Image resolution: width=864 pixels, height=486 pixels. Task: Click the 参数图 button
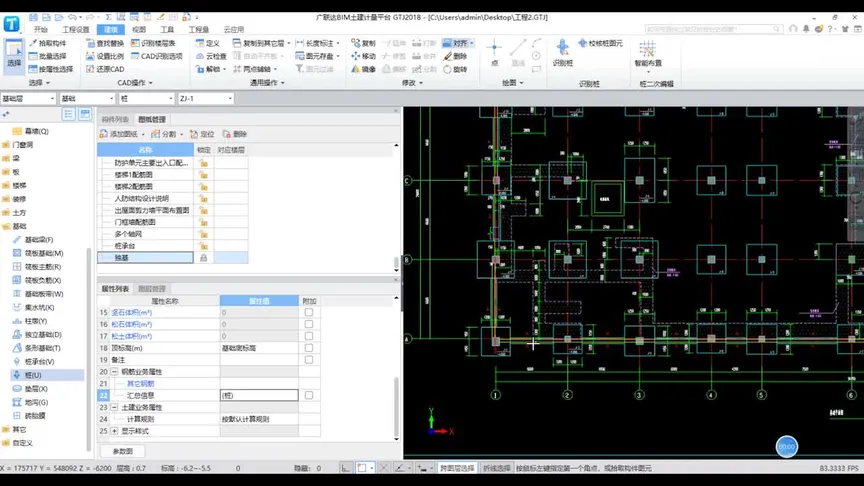click(x=121, y=451)
